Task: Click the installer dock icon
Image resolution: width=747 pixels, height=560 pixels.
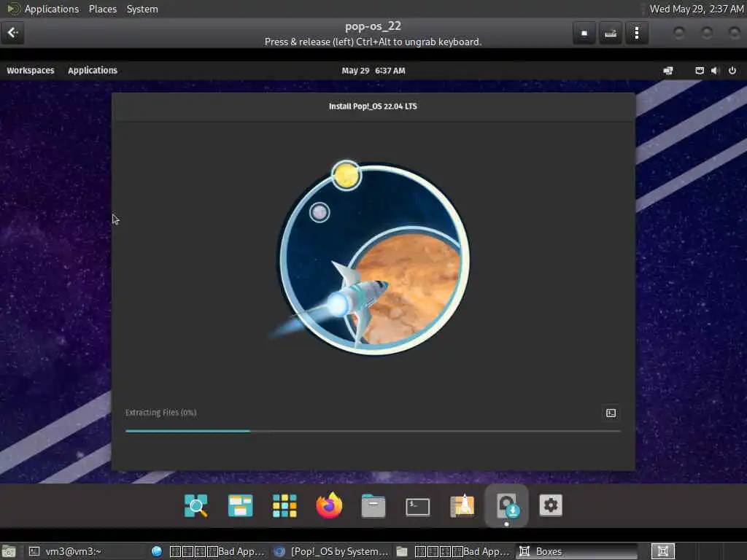Action: [x=506, y=506]
